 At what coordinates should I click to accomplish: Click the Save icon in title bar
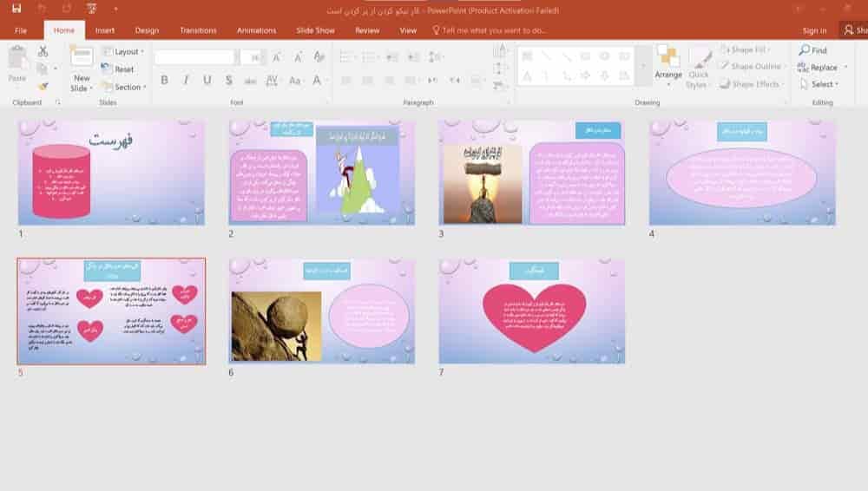coord(16,9)
